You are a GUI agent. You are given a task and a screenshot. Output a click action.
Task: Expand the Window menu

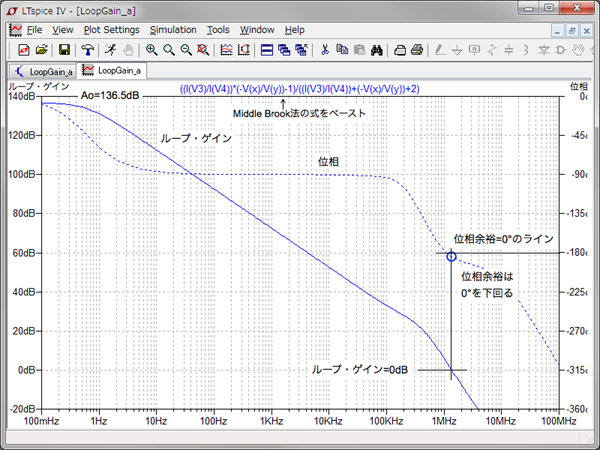tap(257, 30)
